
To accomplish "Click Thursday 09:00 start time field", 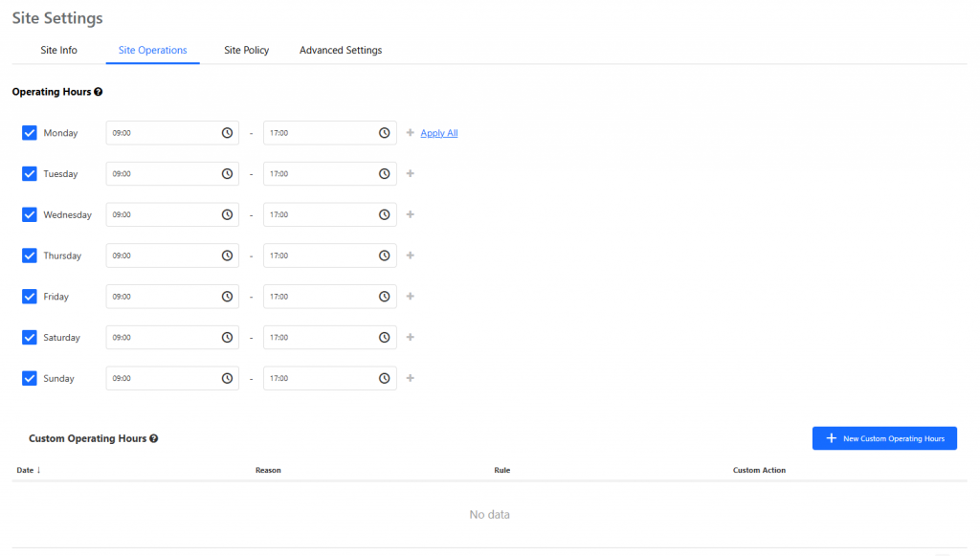I will click(x=172, y=256).
